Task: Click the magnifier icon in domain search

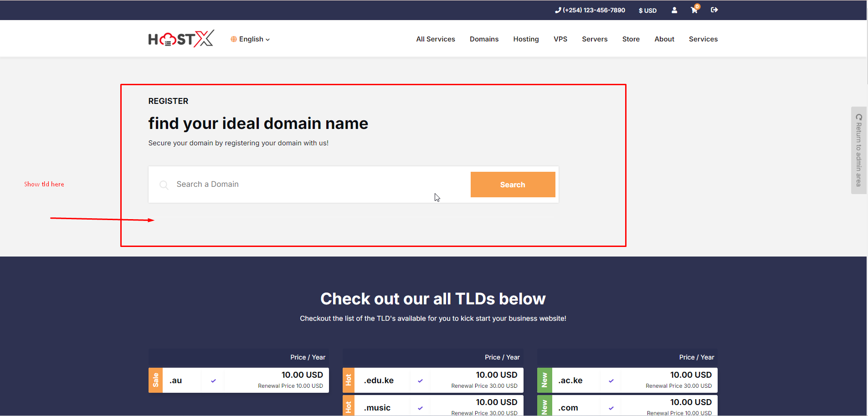Action: point(164,185)
